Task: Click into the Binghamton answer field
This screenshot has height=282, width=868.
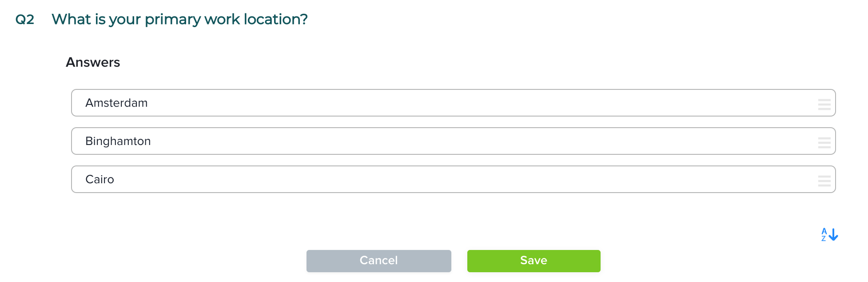Action: tap(444, 141)
